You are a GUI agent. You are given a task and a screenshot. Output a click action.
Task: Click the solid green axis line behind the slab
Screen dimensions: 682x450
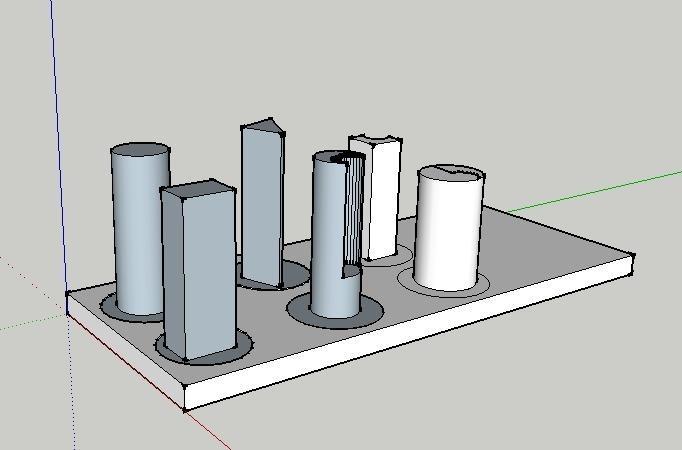click(594, 191)
